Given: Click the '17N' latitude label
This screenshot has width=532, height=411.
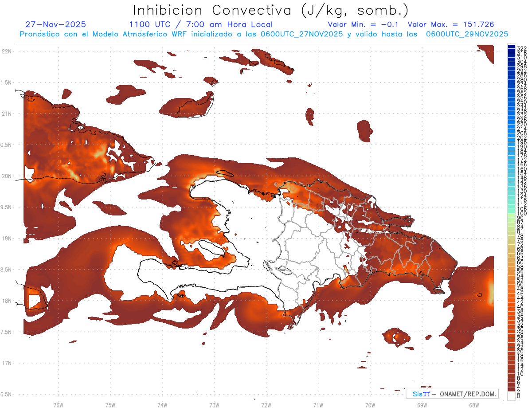Looking at the screenshot, I should coord(6,363).
